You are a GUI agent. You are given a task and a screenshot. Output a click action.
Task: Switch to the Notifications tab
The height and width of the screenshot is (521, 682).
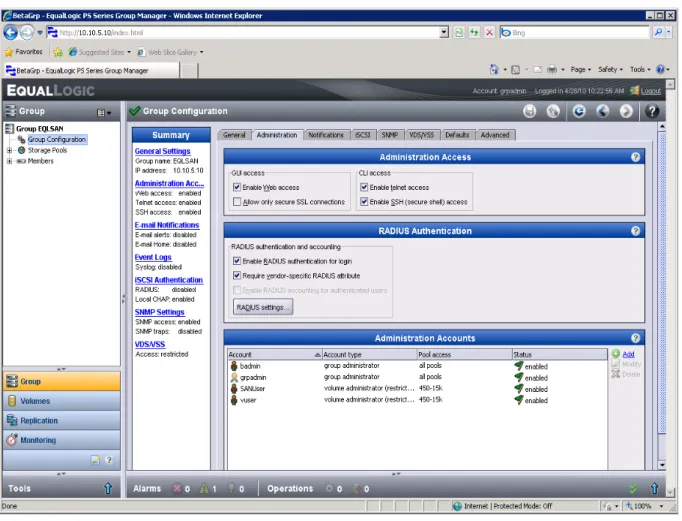coord(326,135)
